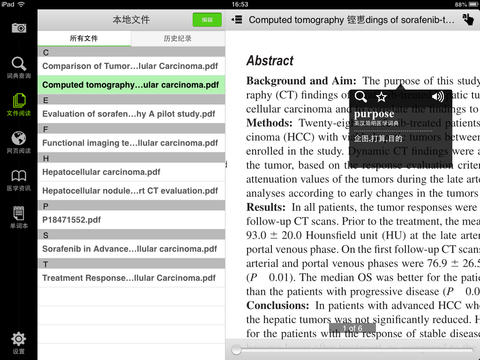
Task: Open the wordbook notebook icon
Action: tap(19, 218)
